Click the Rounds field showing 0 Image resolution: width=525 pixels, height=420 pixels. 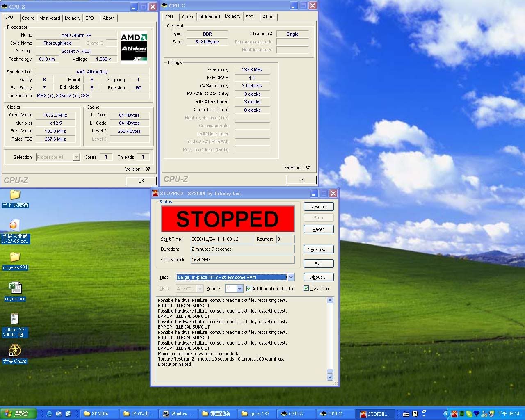285,239
